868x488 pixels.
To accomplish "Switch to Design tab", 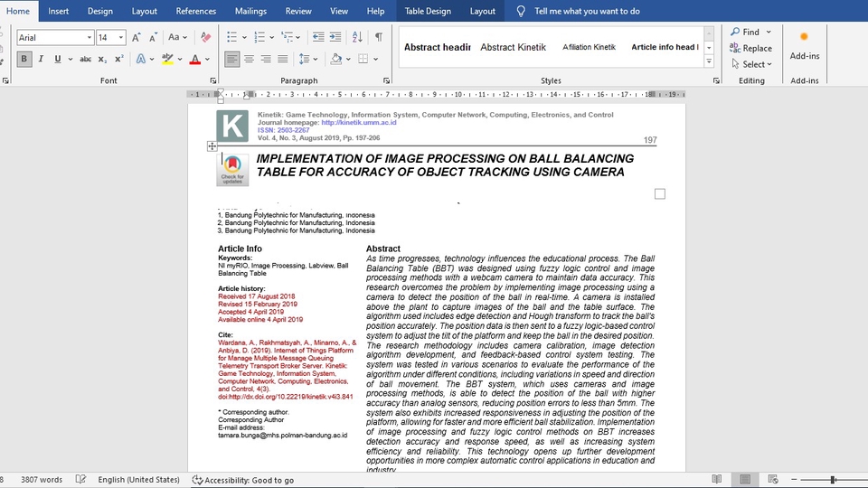I will 100,11.
